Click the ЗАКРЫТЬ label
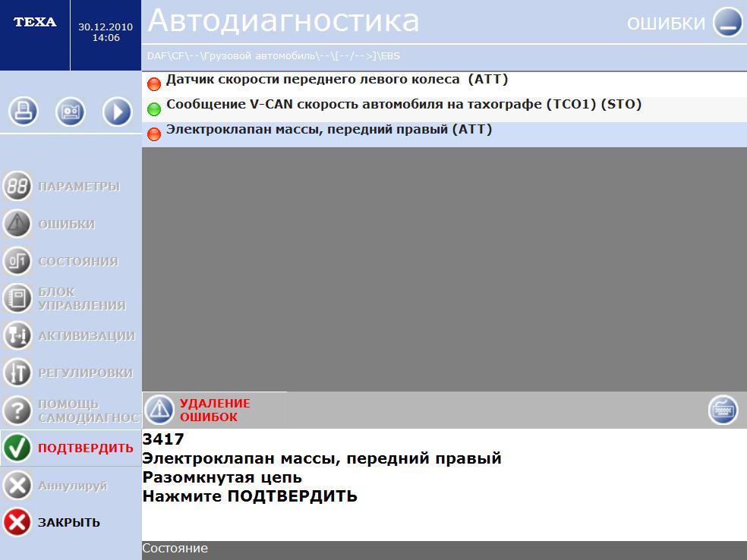Image resolution: width=747 pixels, height=560 pixels. click(69, 522)
